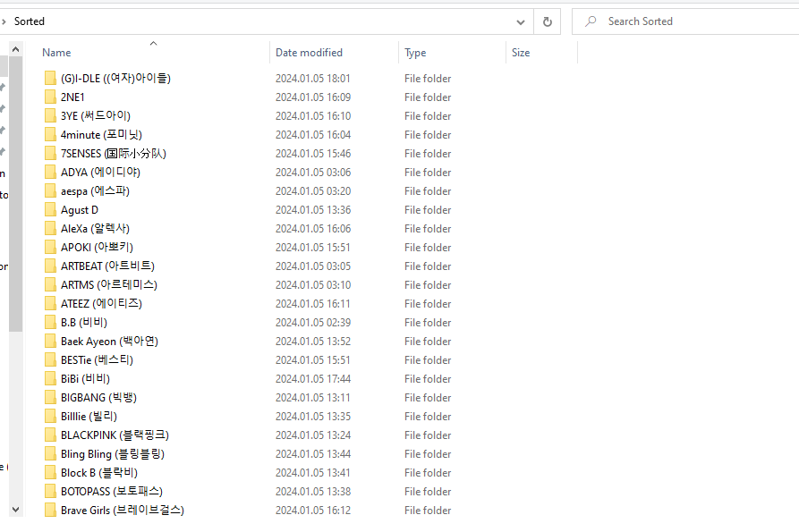Image resolution: width=799 pixels, height=532 pixels.
Task: Click the navigation pane scroll down arrow
Action: 15,508
